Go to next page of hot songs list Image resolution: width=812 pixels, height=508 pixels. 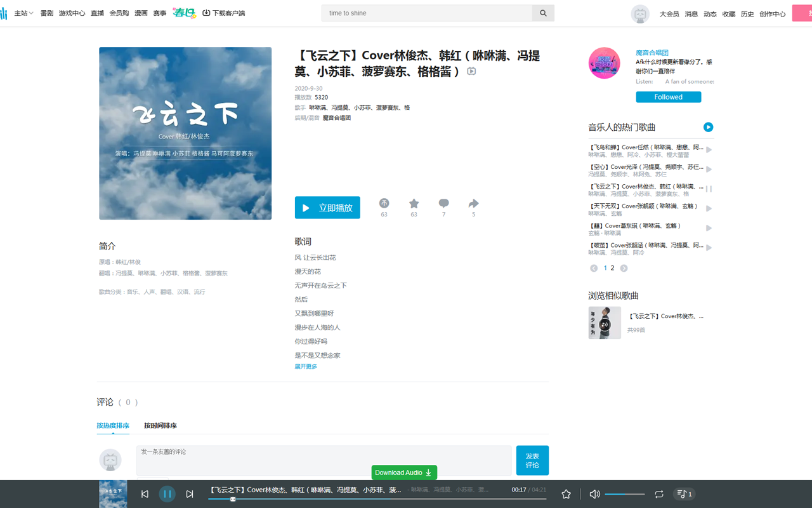623,268
